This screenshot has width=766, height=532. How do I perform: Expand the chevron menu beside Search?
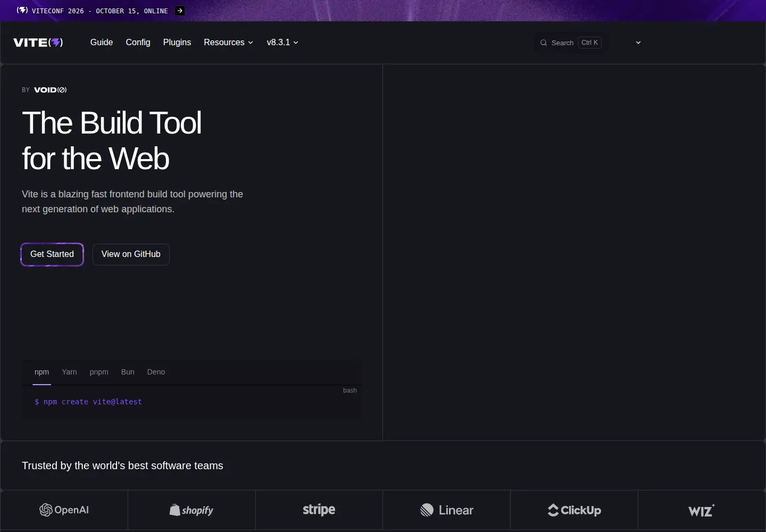tap(638, 43)
